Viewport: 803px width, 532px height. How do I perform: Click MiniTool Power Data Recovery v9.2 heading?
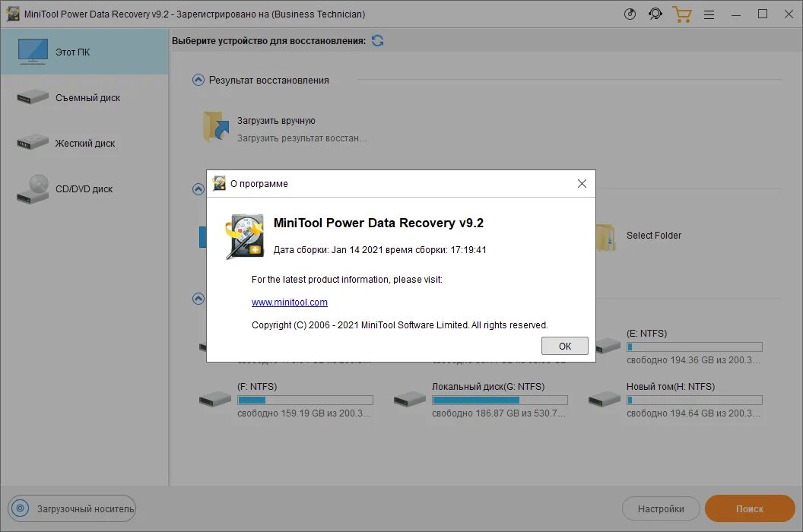coord(379,223)
